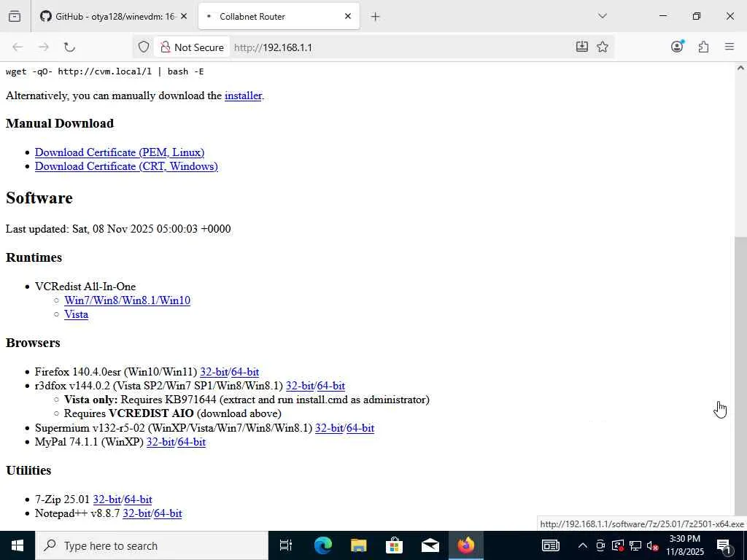Click the scrollbar up arrow
This screenshot has height=560, width=747.
click(740, 68)
